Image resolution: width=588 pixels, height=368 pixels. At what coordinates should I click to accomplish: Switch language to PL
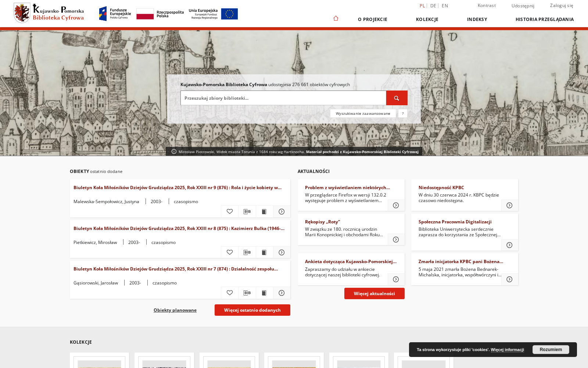pyautogui.click(x=422, y=6)
